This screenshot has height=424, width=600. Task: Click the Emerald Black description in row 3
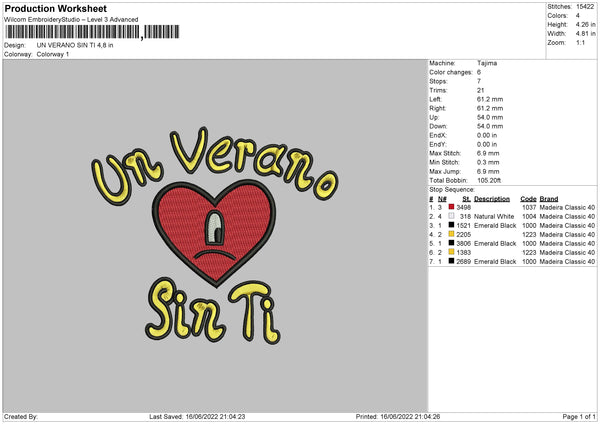(x=495, y=225)
